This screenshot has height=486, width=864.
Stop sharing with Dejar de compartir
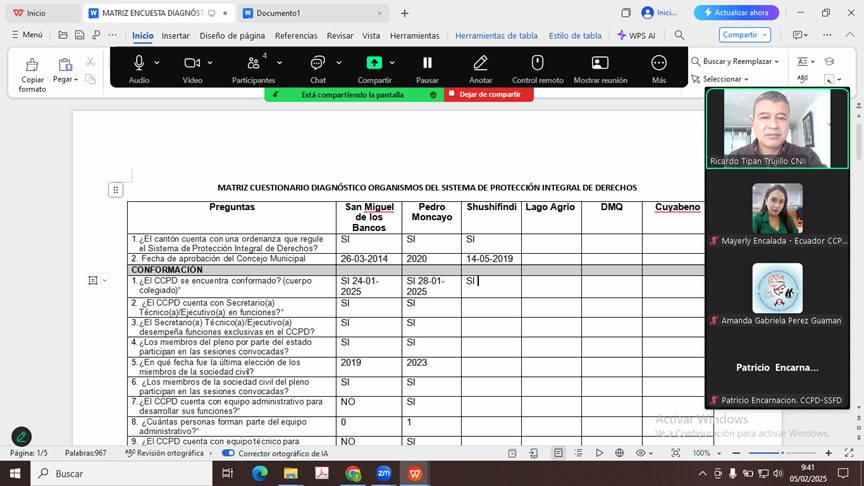[489, 94]
